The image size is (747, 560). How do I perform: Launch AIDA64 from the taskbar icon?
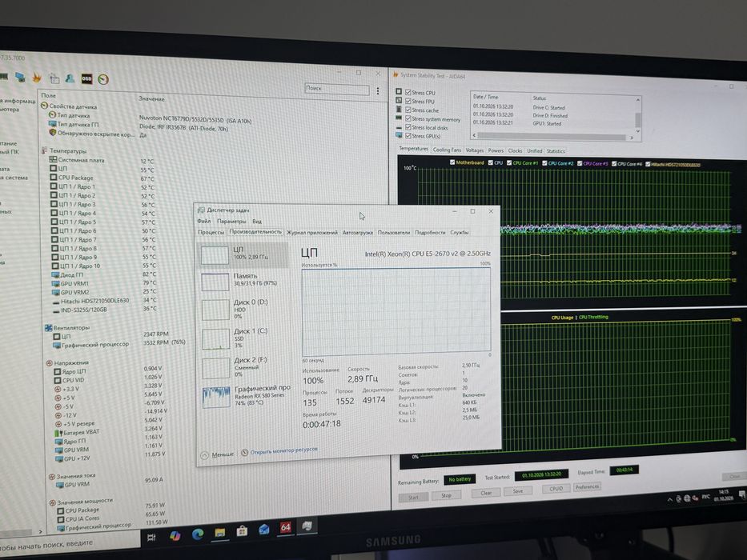285,526
